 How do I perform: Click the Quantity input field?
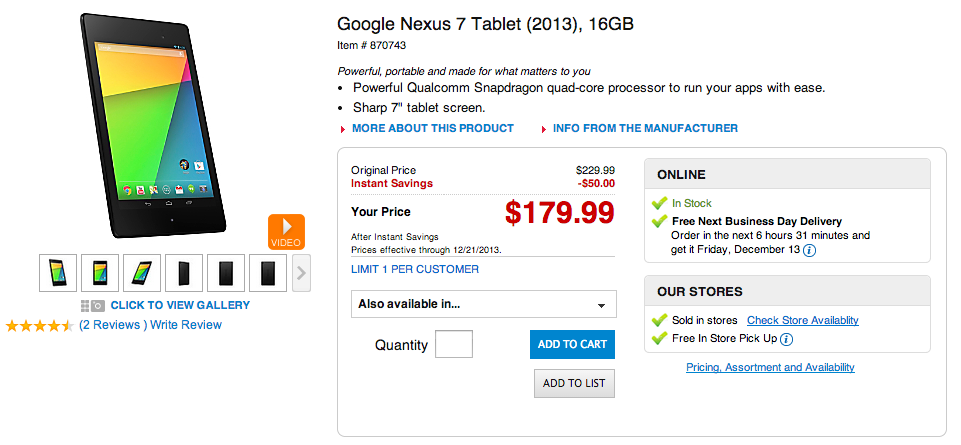point(454,344)
